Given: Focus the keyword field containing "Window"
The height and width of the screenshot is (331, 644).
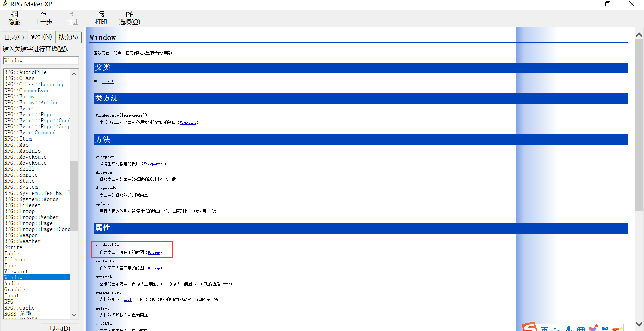Looking at the screenshot, I should (41, 60).
